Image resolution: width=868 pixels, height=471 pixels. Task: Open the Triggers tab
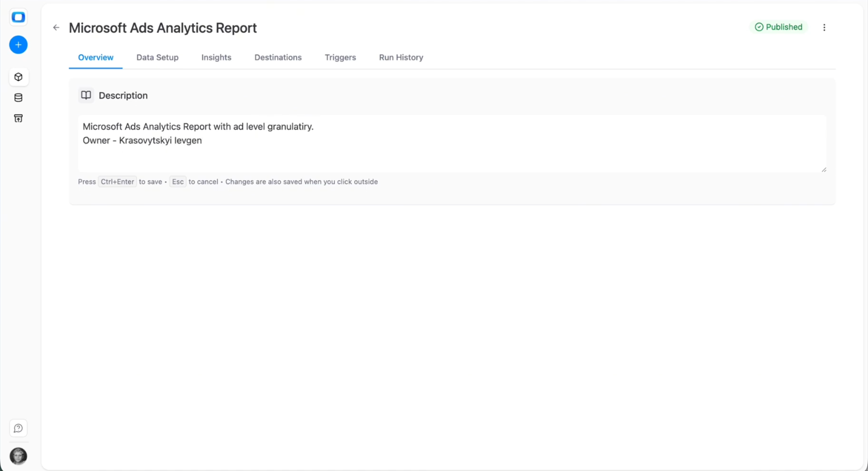340,58
